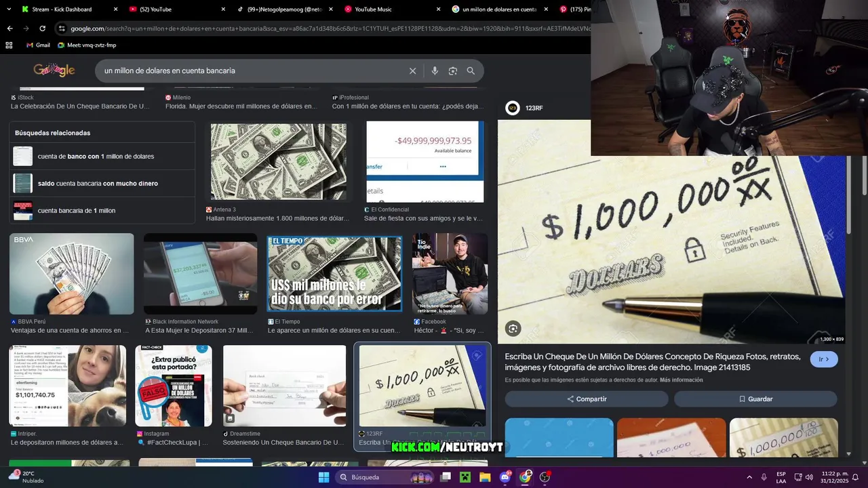Open the Instagram FALSO fact-check thumbnail
Viewport: 868px width, 488px height.
pos(174,386)
